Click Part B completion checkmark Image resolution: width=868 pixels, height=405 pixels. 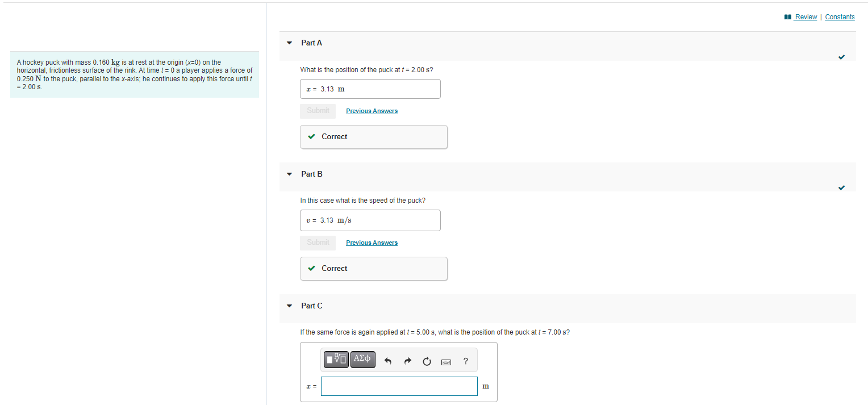841,187
